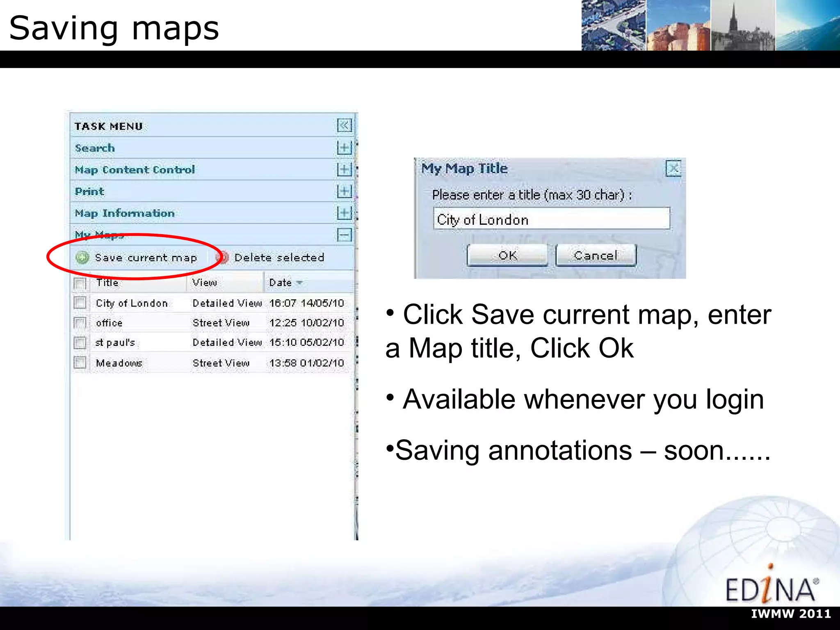
Task: Click the date 15:10 05/02/10
Action: point(307,342)
